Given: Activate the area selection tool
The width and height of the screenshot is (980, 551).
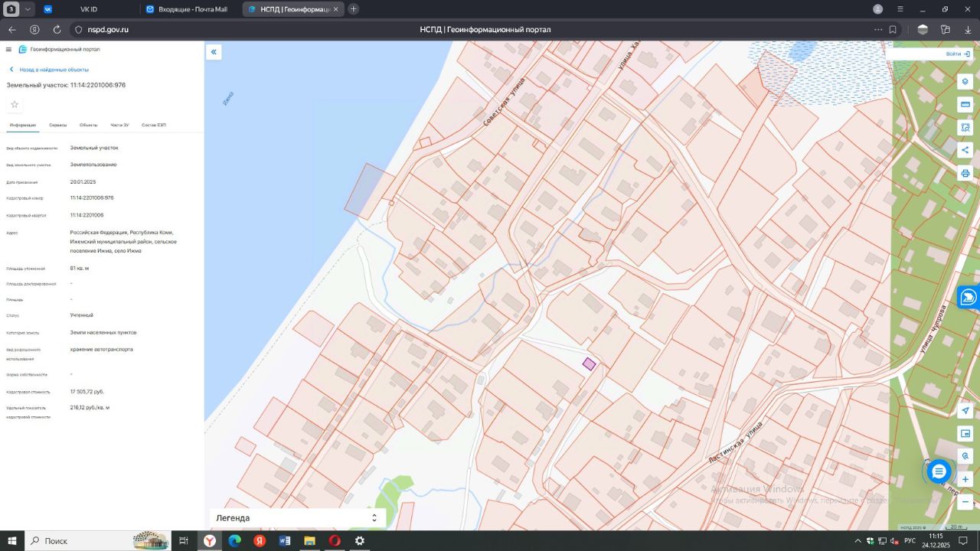Looking at the screenshot, I should tap(965, 128).
